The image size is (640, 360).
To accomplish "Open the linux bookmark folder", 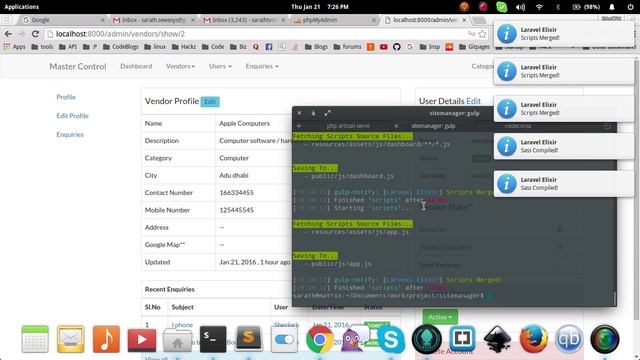I will (x=155, y=47).
